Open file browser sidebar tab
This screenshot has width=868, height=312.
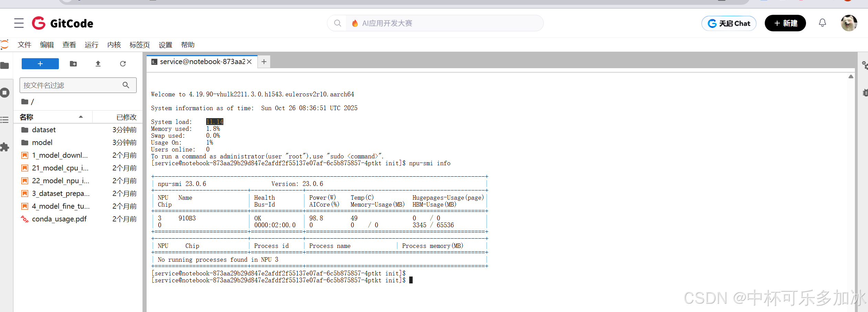coord(4,65)
